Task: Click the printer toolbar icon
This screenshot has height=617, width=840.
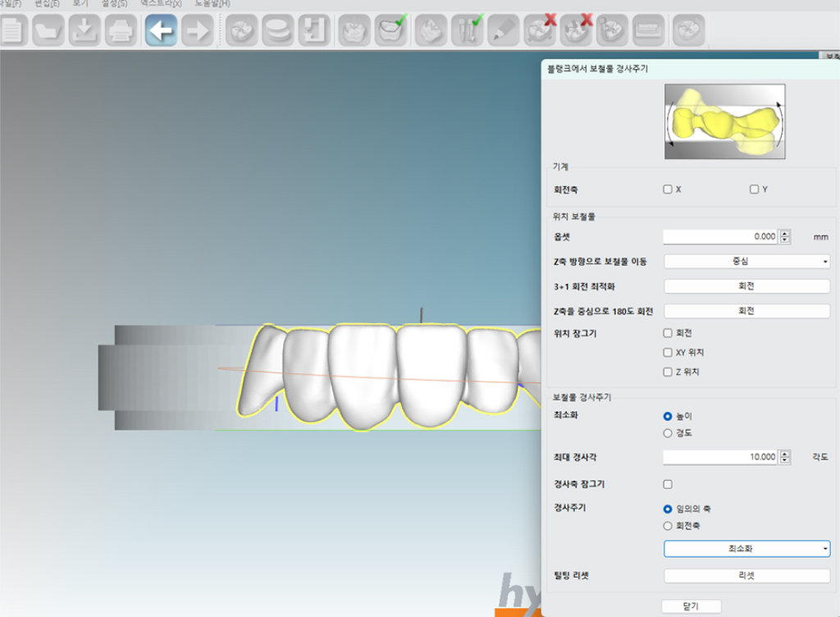Action: click(x=121, y=31)
